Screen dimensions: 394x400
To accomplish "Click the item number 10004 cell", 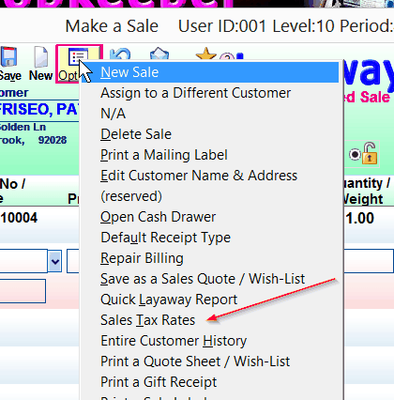I will (19, 218).
